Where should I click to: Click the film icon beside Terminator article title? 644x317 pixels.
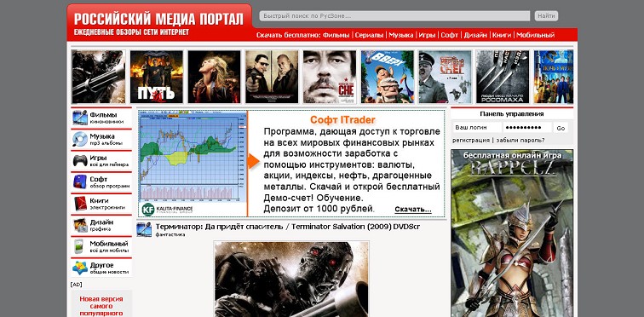[x=144, y=229]
